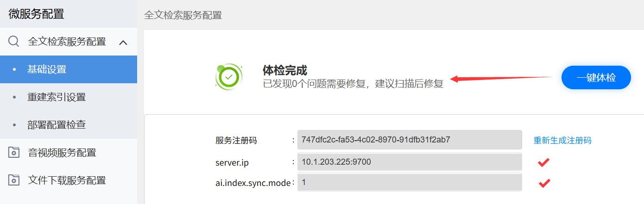Click the 重新生成注册码 link
Screen dimensions: 644x204
pos(562,140)
